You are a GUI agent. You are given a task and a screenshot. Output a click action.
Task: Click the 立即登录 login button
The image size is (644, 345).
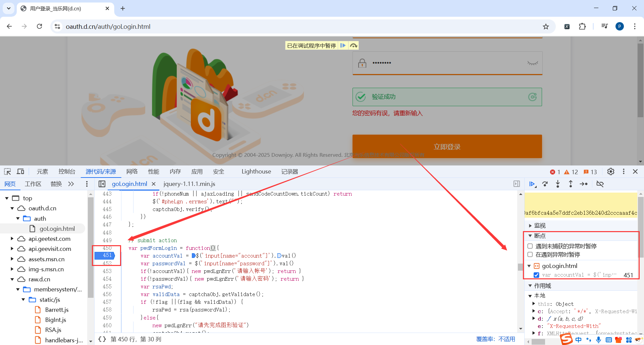click(x=447, y=146)
